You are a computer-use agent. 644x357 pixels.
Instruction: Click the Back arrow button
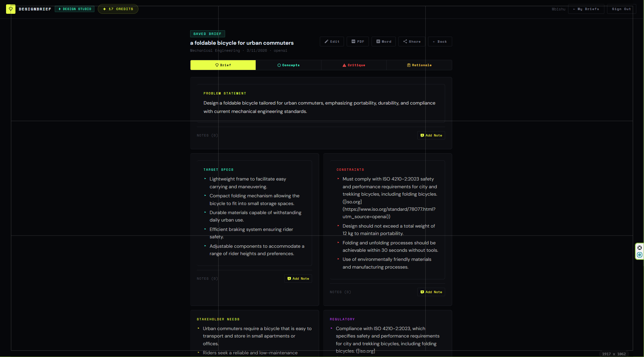tap(440, 41)
